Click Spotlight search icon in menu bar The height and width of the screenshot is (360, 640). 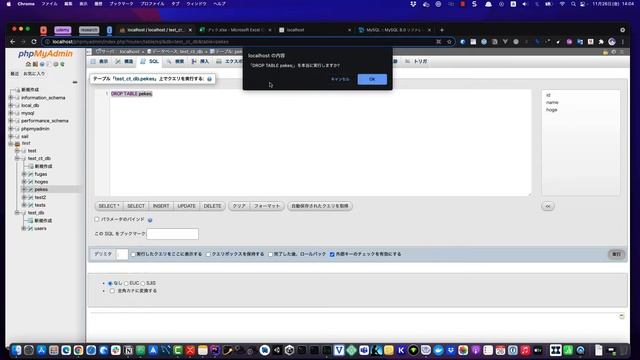(x=573, y=4)
